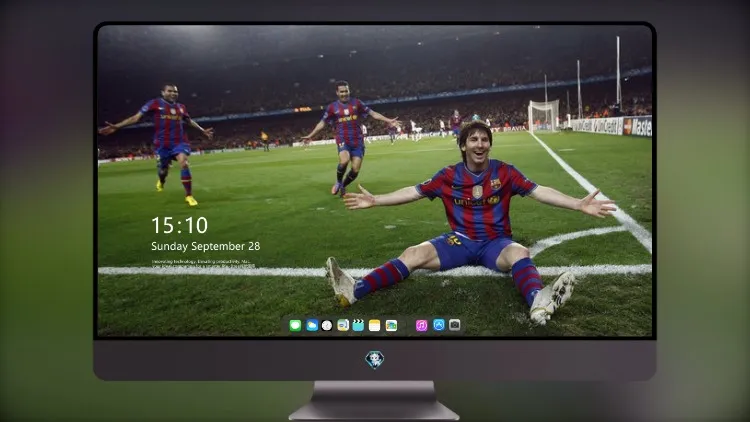Click the Sunday September 28 date text

(206, 246)
